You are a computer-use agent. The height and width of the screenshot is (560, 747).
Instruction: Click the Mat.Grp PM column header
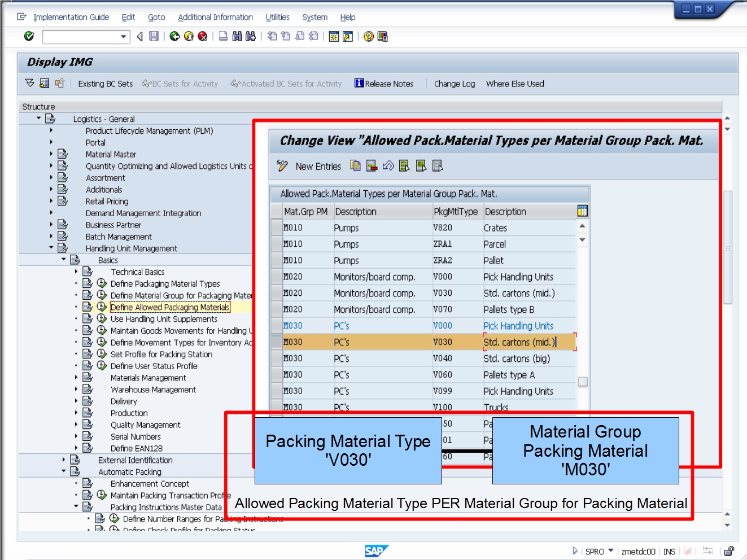(306, 211)
